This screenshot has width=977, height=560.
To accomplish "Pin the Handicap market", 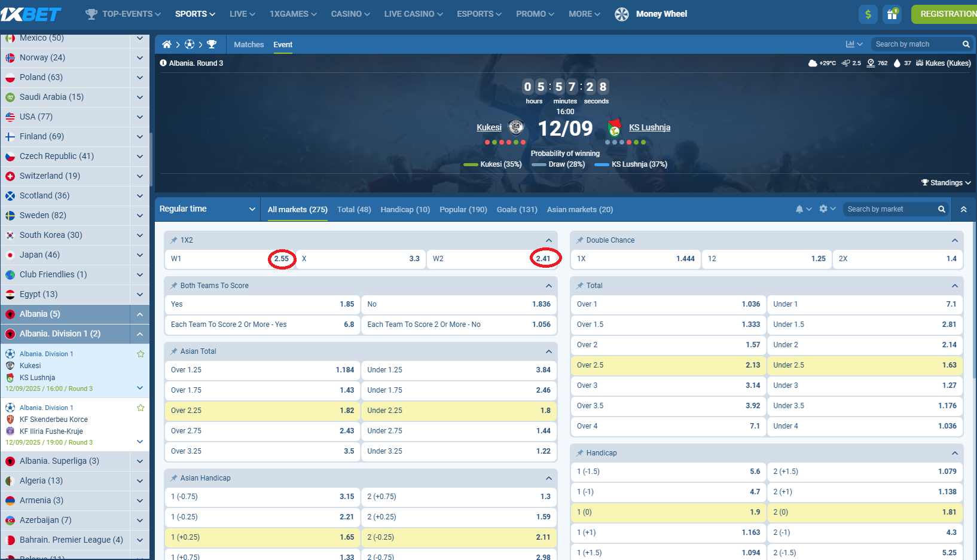I will pos(580,453).
